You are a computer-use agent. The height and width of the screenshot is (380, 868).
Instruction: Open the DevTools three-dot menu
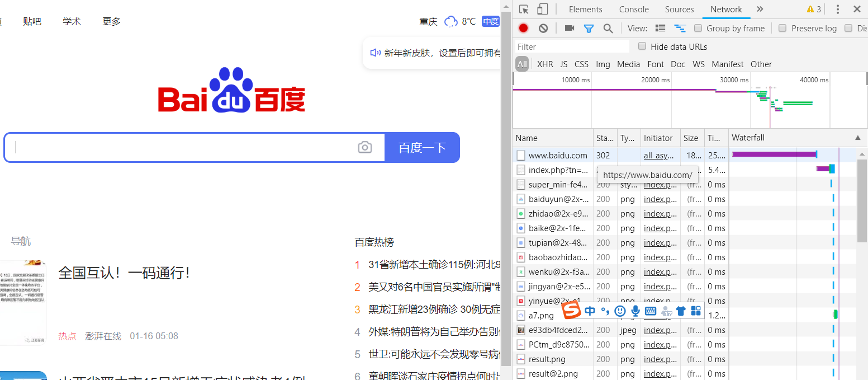(x=837, y=9)
